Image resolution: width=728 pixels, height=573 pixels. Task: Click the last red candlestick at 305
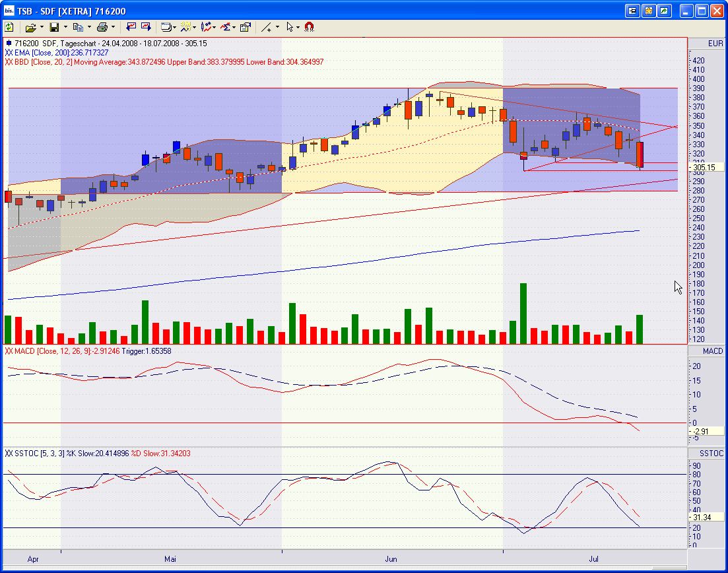640,154
